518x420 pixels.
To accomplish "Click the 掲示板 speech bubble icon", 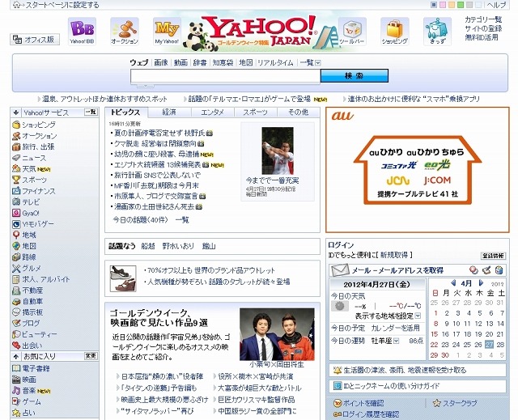I will [16, 312].
